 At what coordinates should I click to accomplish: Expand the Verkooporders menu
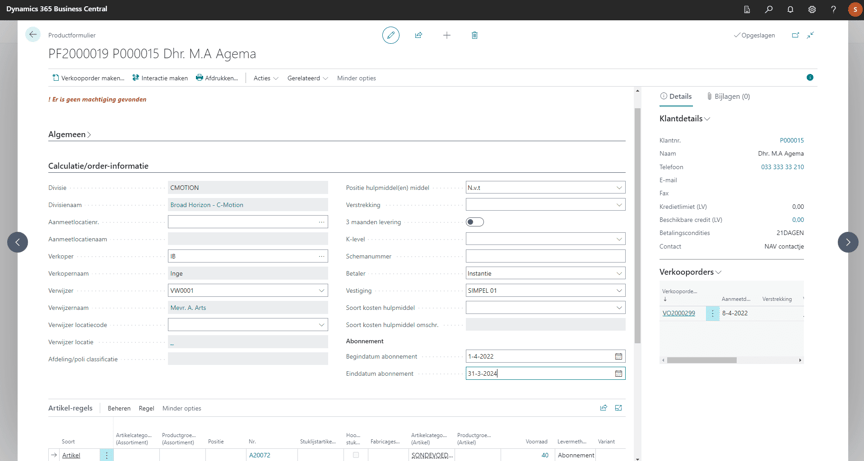tap(690, 272)
